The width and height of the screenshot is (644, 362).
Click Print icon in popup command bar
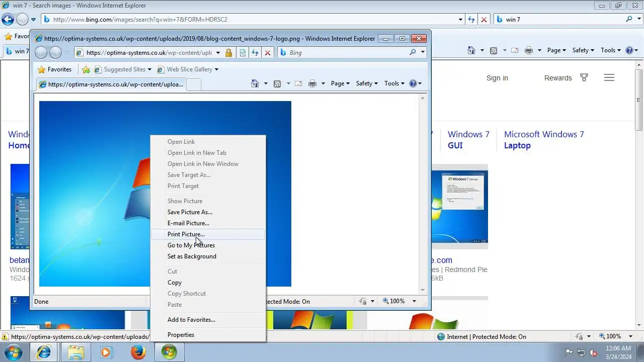312,83
